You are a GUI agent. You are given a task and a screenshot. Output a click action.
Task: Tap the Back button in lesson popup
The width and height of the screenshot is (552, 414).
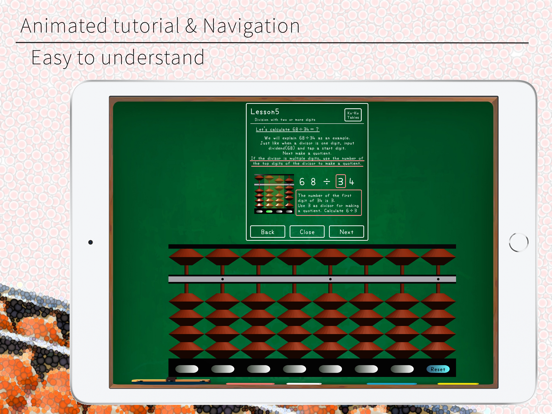(x=268, y=232)
